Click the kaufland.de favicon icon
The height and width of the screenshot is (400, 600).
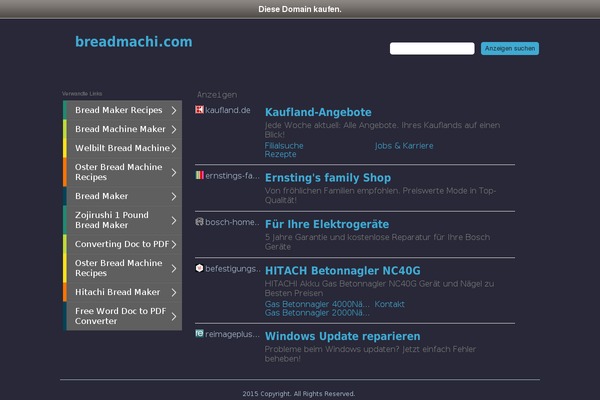click(199, 110)
